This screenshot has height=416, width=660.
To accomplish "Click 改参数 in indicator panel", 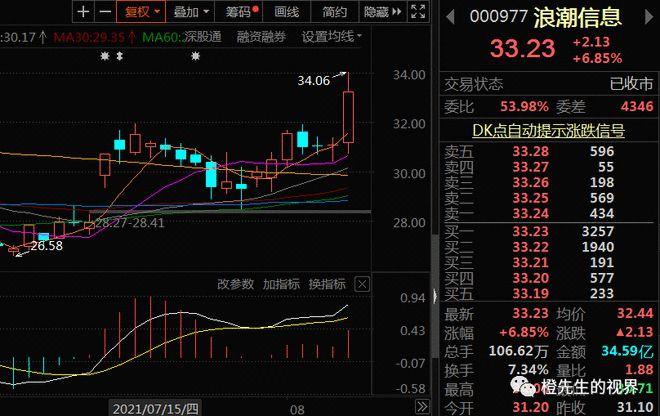I will 235,284.
